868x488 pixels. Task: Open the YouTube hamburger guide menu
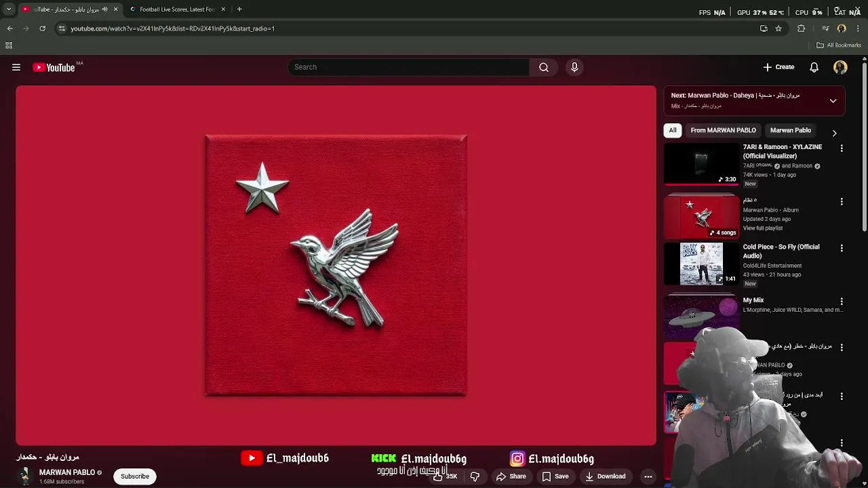pyautogui.click(x=16, y=67)
